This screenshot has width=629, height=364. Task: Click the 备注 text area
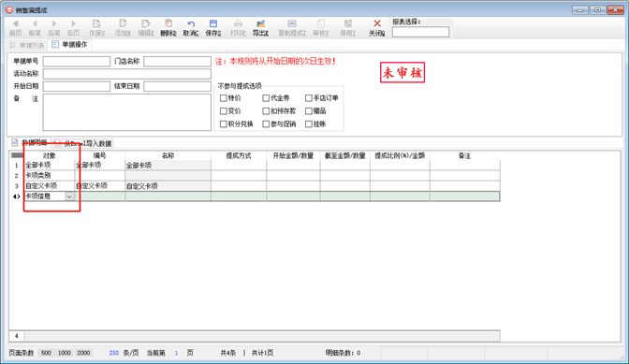[126, 112]
